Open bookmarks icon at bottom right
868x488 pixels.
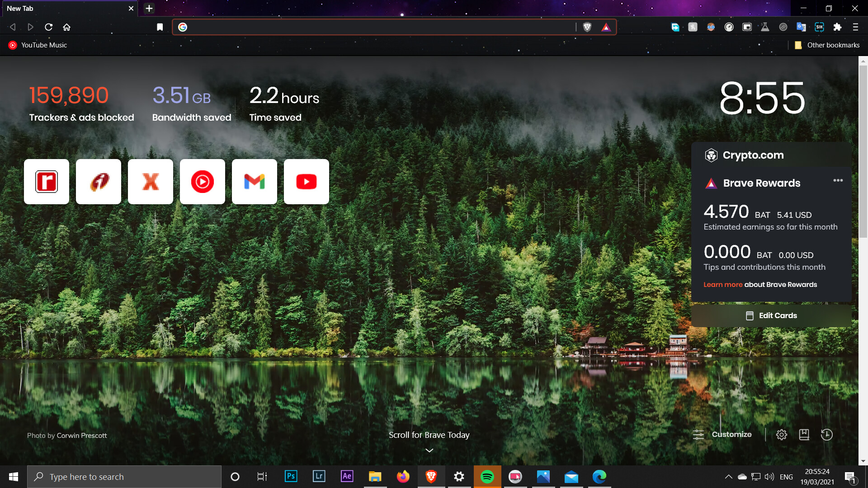tap(804, 435)
